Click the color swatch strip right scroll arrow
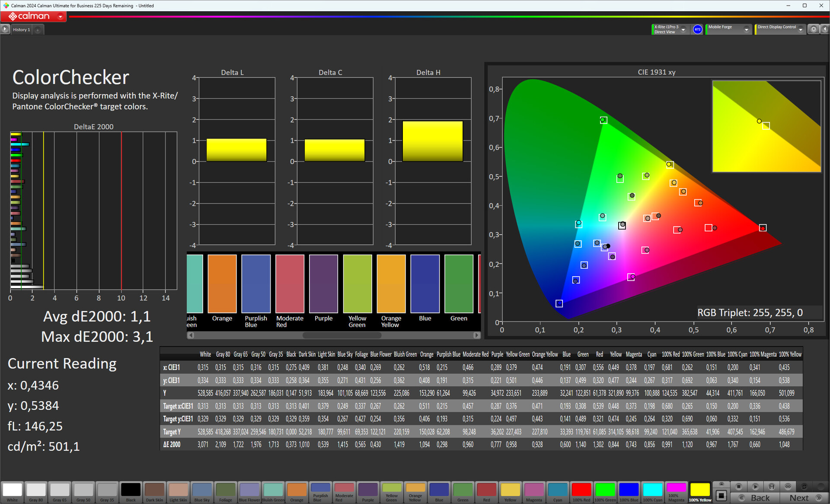 (476, 335)
